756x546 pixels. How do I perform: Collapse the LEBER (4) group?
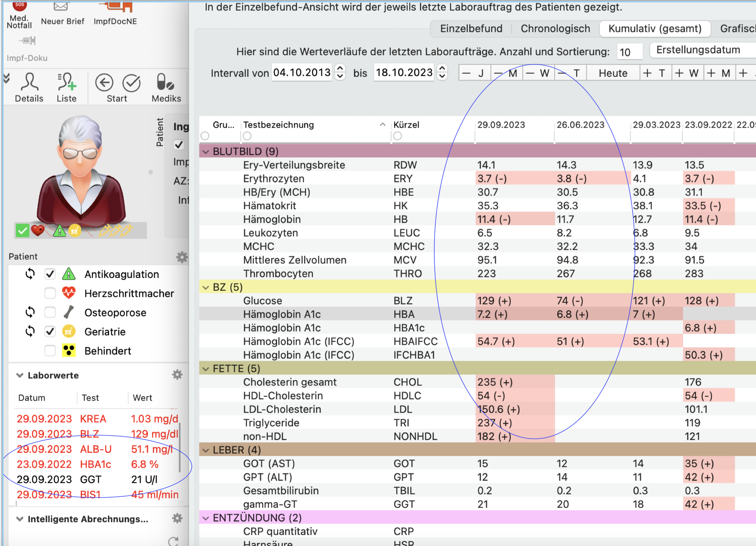(x=206, y=450)
